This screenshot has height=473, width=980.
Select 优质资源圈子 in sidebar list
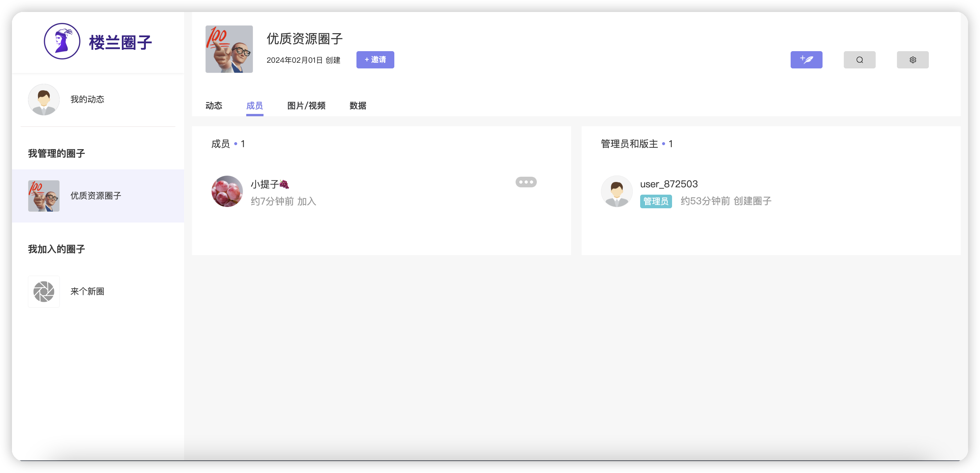coord(98,196)
